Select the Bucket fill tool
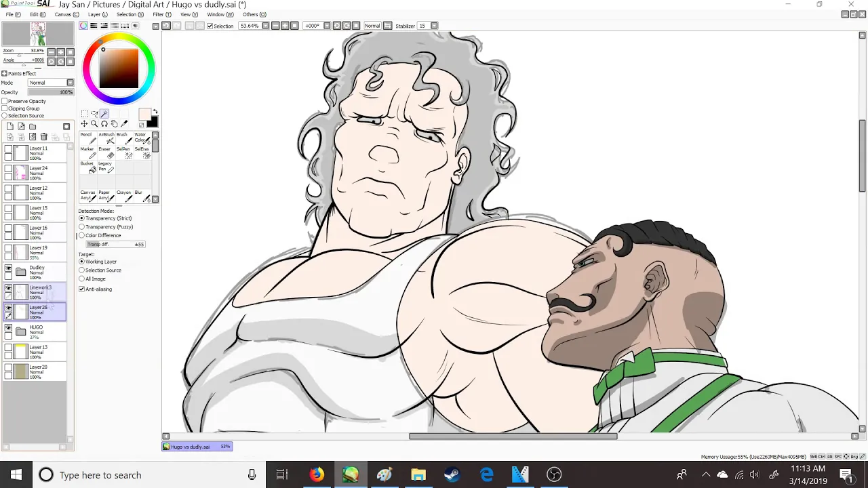Image resolution: width=868 pixels, height=488 pixels. pos(87,167)
